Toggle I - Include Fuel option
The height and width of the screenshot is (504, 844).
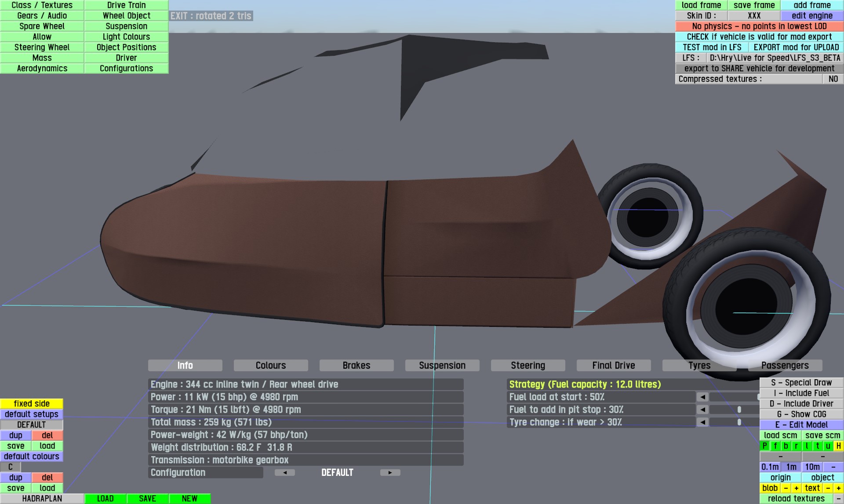801,393
